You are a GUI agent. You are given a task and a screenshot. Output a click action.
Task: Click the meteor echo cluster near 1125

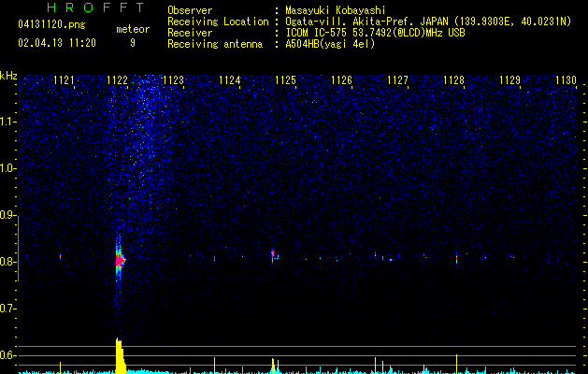pyautogui.click(x=274, y=256)
